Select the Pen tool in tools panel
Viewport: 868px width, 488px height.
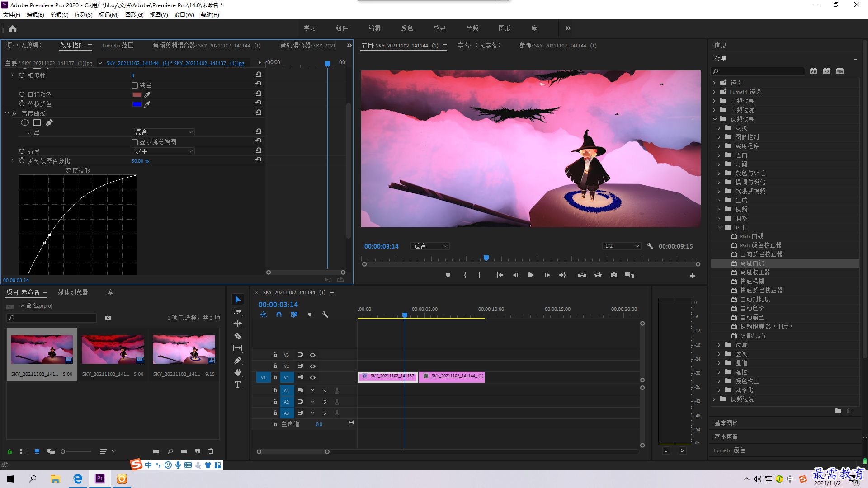[238, 360]
